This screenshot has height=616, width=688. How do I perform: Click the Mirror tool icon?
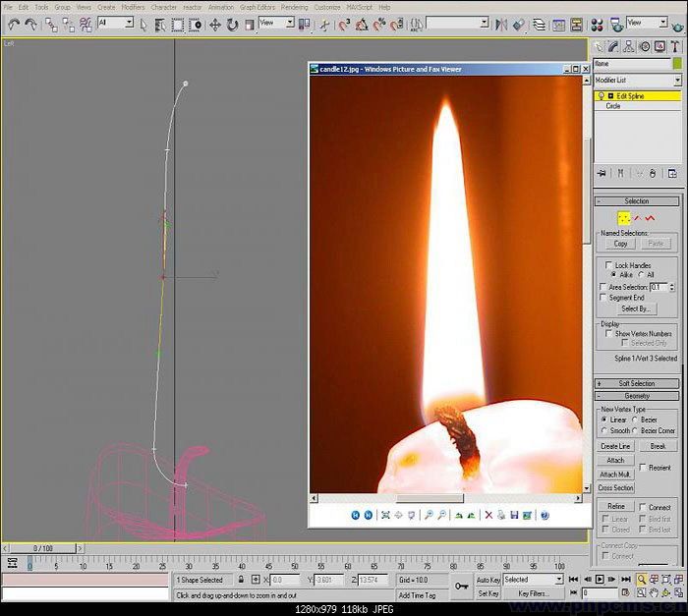point(500,25)
